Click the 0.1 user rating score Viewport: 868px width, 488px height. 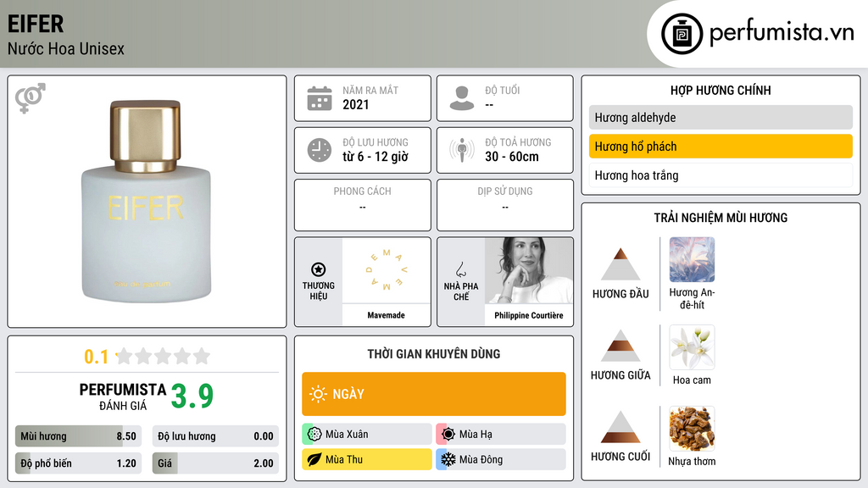click(x=96, y=357)
